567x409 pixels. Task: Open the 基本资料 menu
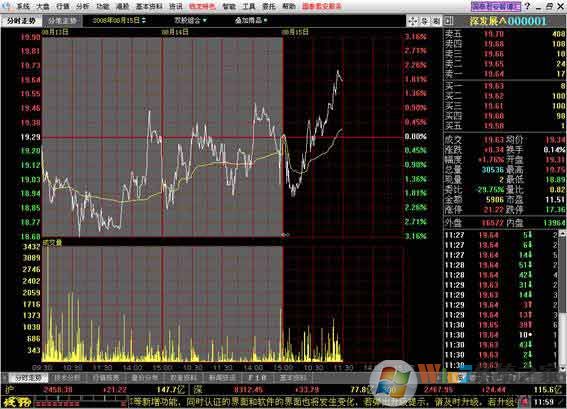coord(149,6)
